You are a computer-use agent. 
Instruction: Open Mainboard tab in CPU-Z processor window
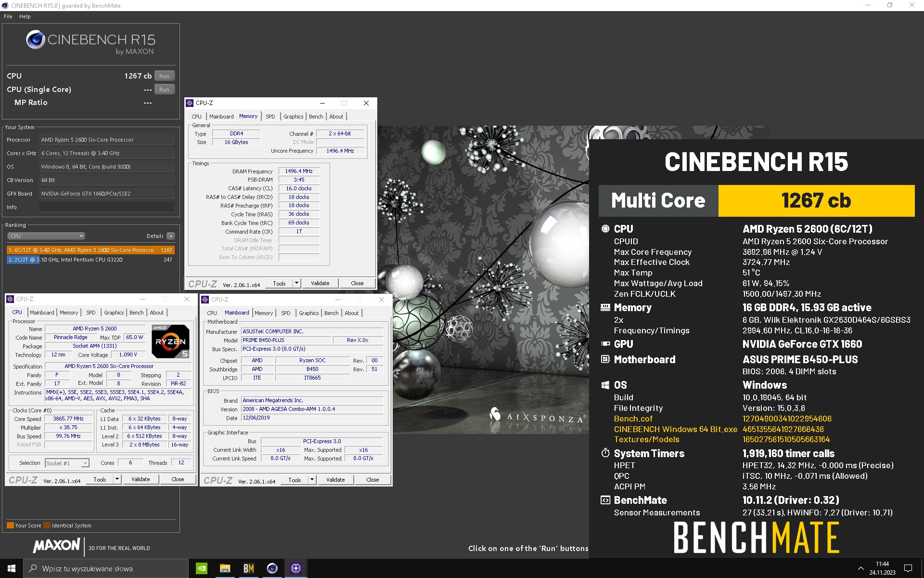point(42,313)
